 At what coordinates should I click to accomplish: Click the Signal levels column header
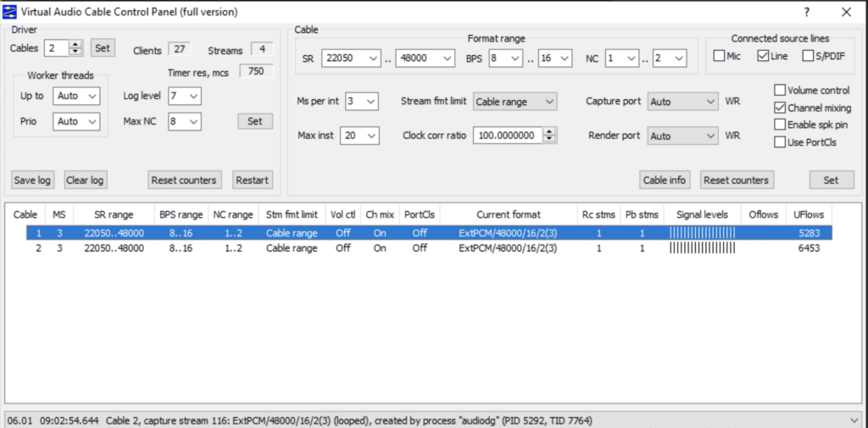click(702, 214)
